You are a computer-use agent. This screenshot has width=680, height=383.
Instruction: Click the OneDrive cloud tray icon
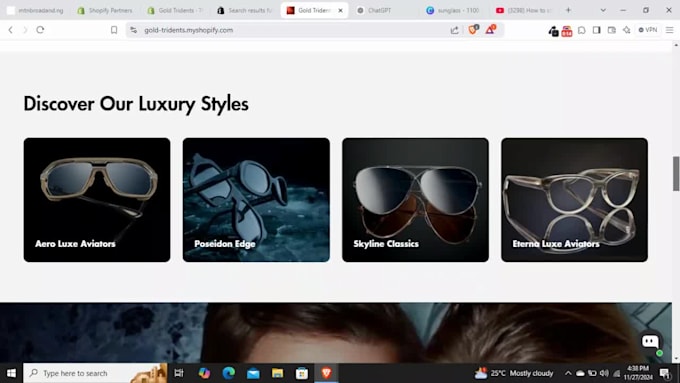(x=580, y=373)
